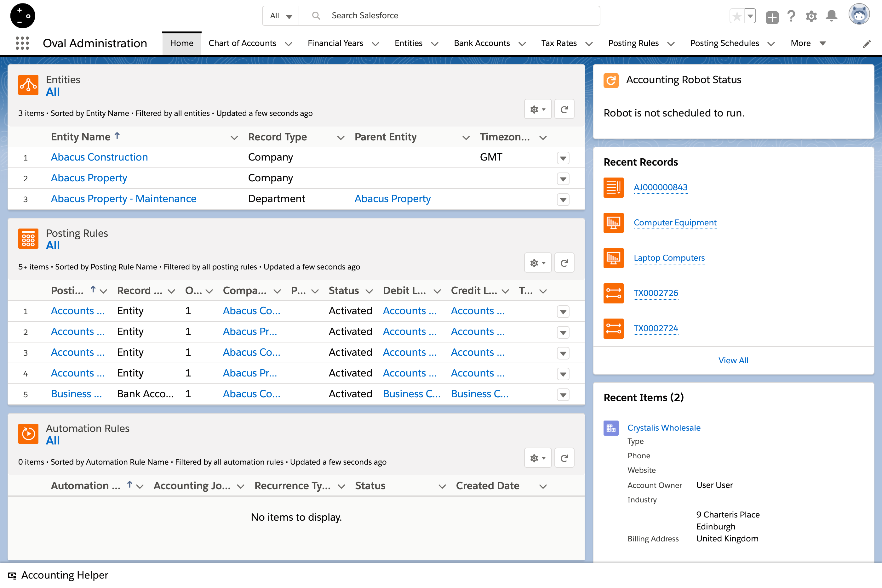Edit navigation items with the pencil icon
The width and height of the screenshot is (882, 588).
(867, 43)
